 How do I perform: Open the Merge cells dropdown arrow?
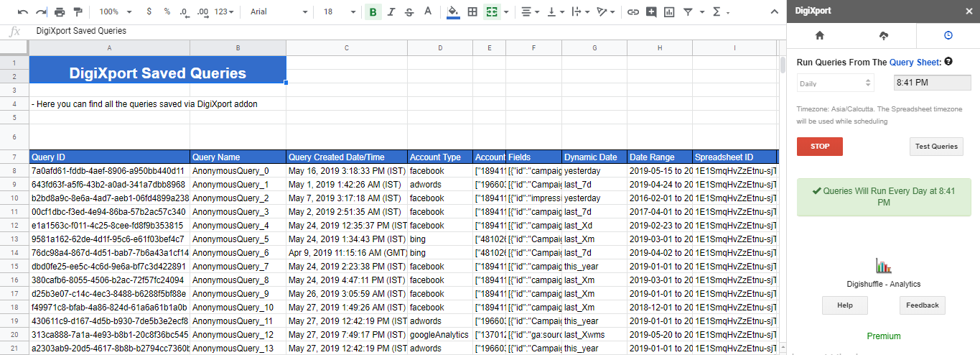506,12
